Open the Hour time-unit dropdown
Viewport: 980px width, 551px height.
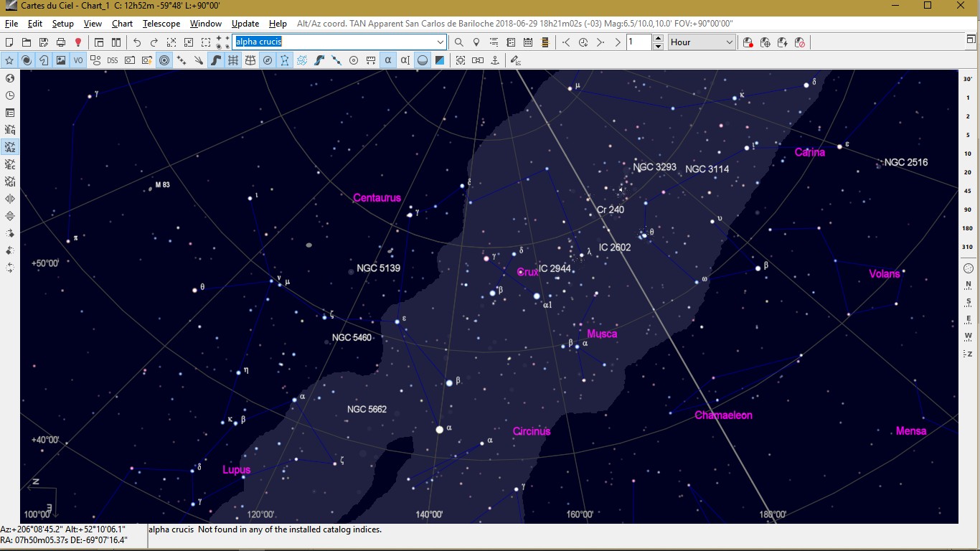point(702,42)
